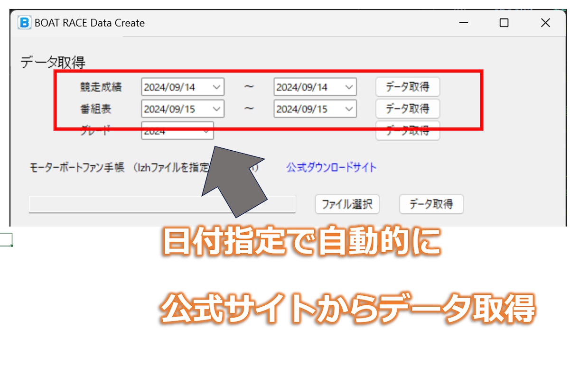Image resolution: width=579 pixels, height=392 pixels.
Task: Click the 競走成績 label
Action: click(x=101, y=87)
